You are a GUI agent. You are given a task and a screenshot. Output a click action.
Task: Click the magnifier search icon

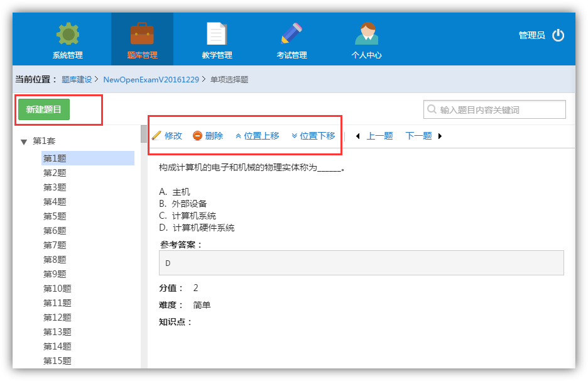(432, 109)
